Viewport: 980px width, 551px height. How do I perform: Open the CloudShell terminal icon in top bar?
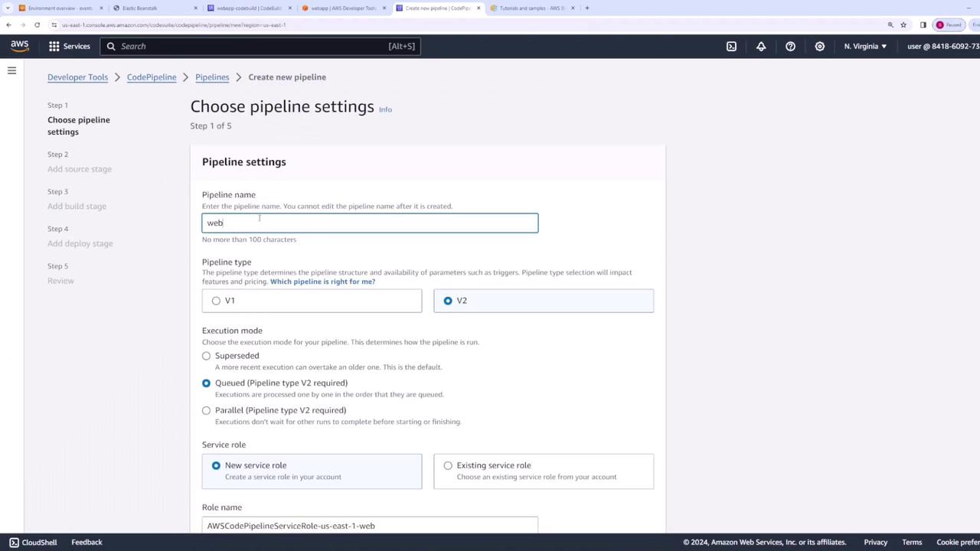click(731, 46)
